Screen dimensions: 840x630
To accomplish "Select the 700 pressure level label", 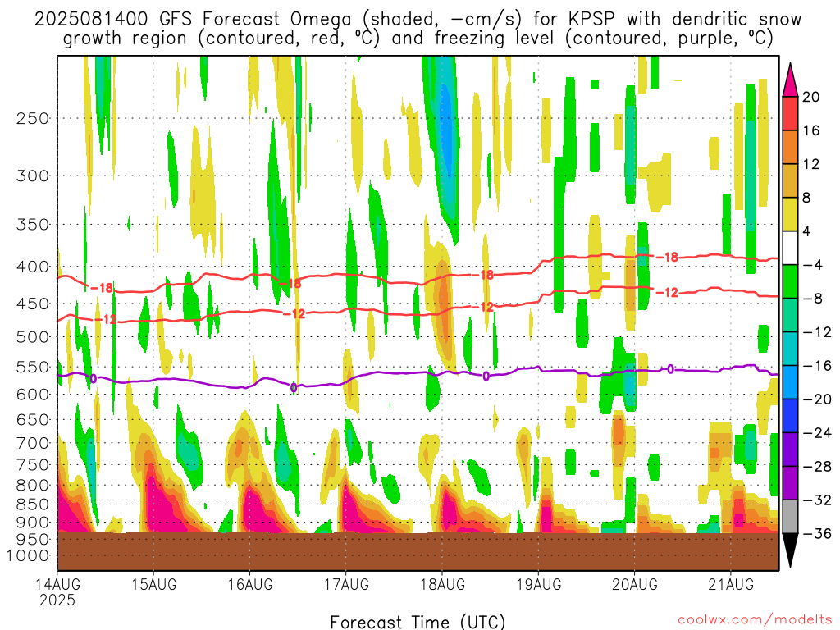I will (33, 443).
